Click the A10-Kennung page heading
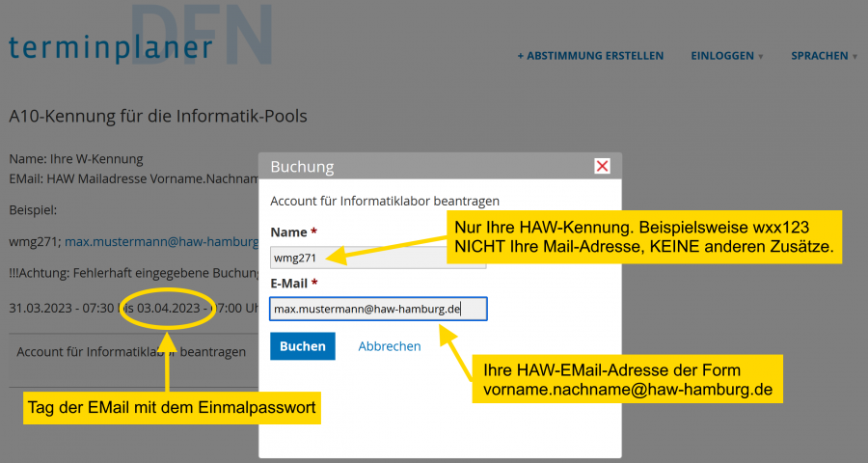 [x=158, y=116]
